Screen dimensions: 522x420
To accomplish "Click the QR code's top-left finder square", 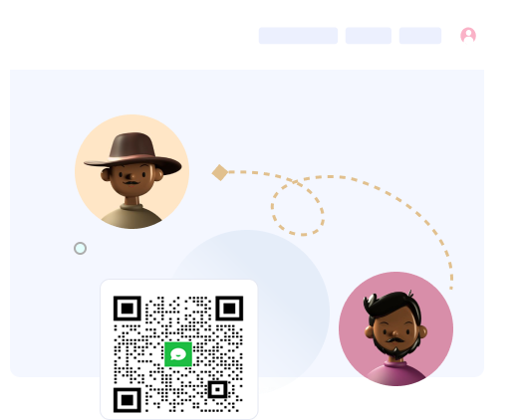I will point(128,309).
